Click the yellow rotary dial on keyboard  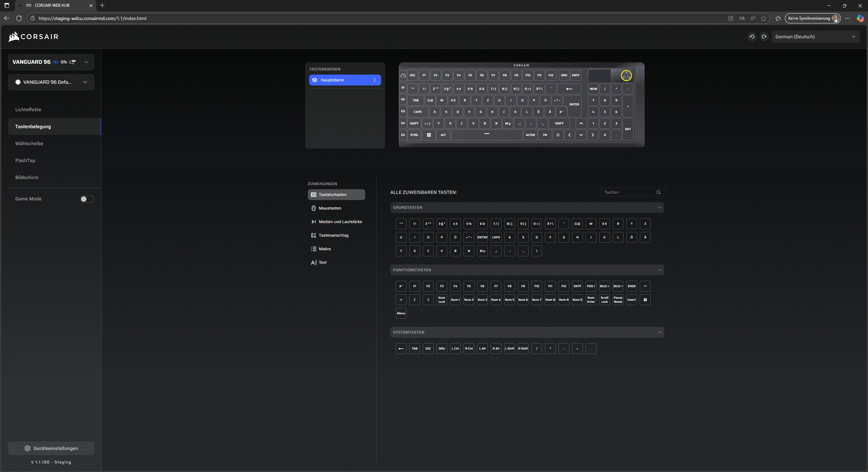(626, 76)
